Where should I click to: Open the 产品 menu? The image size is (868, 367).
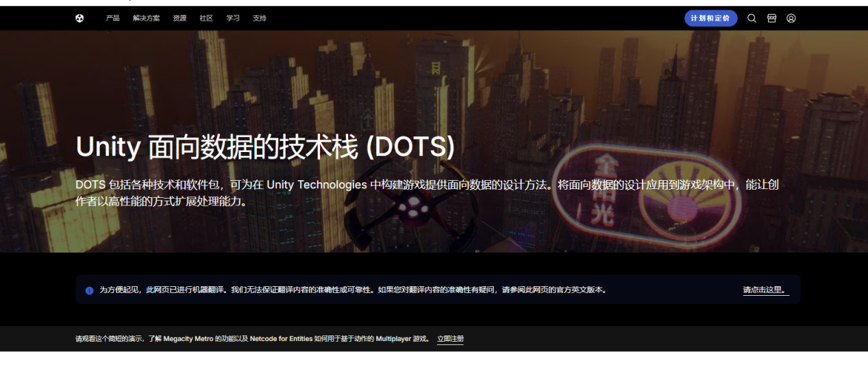(113, 18)
